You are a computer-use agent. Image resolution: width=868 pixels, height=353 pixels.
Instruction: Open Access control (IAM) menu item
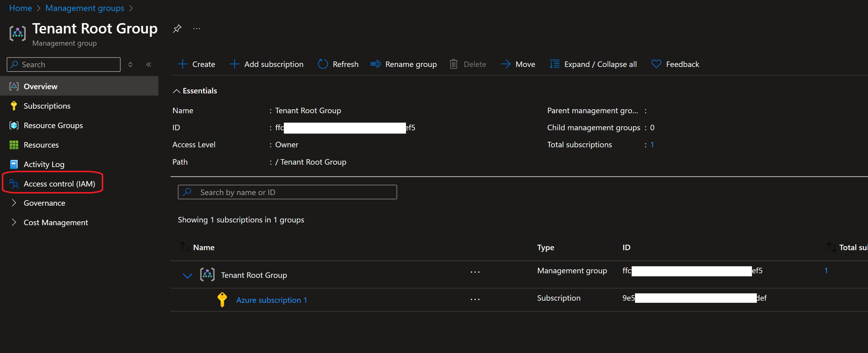[x=59, y=183]
